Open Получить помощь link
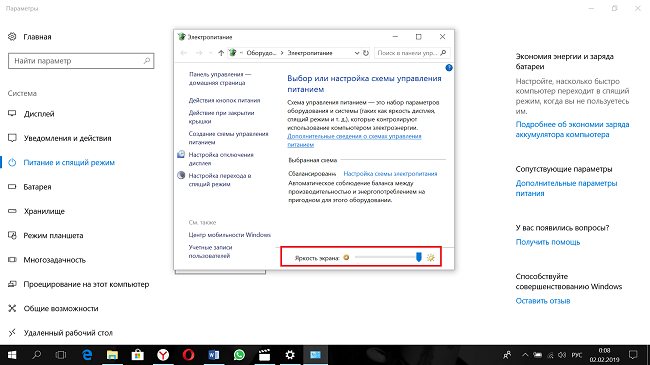650x365 pixels. click(x=548, y=242)
